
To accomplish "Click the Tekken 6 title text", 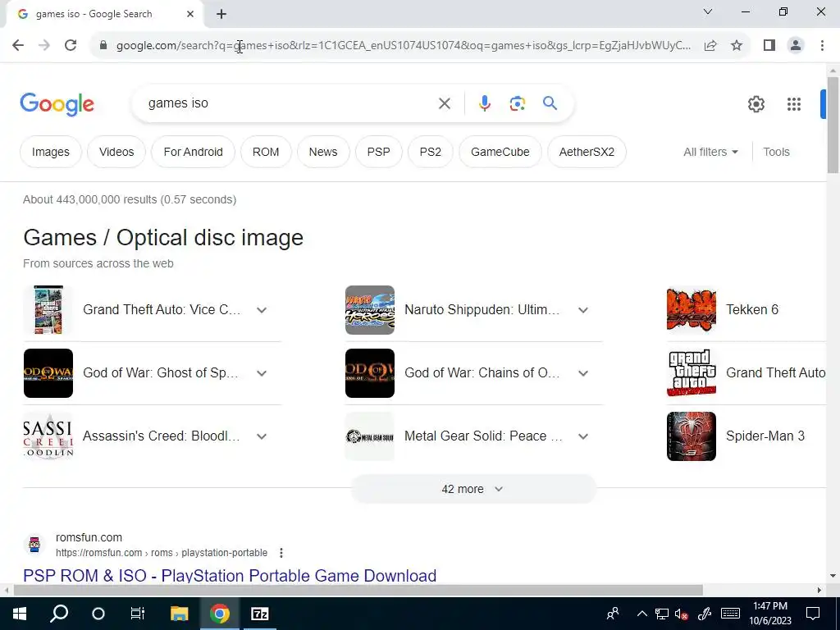I will pos(752,309).
